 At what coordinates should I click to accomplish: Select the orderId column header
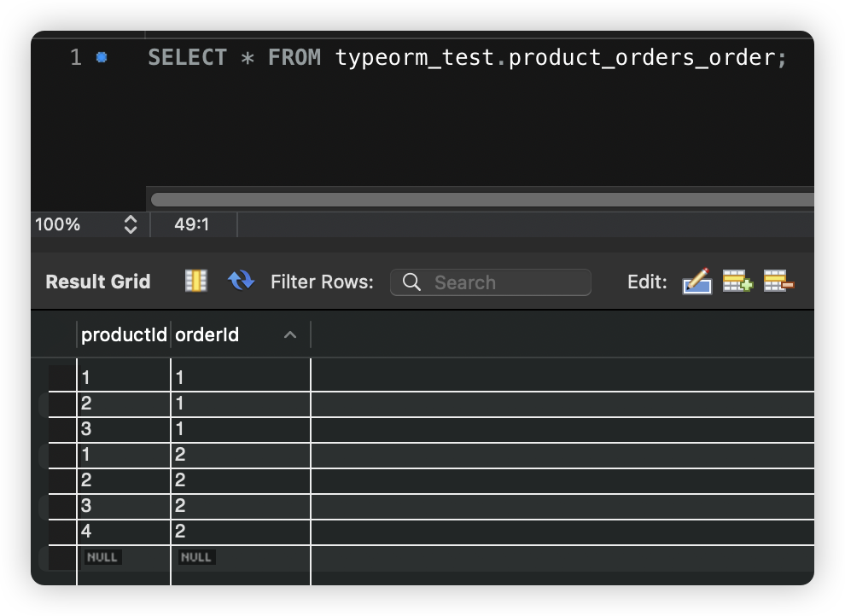tap(207, 335)
